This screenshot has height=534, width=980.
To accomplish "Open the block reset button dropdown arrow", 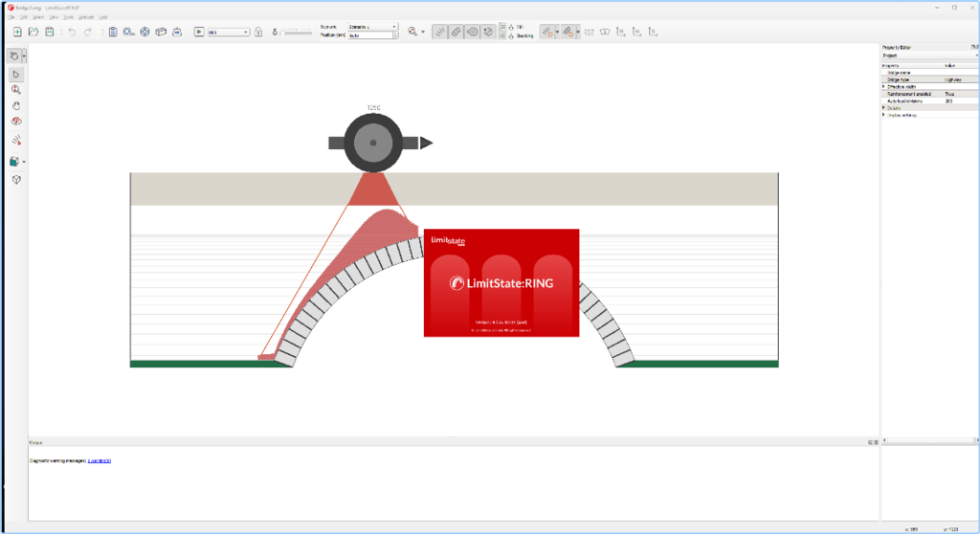I will 578,32.
